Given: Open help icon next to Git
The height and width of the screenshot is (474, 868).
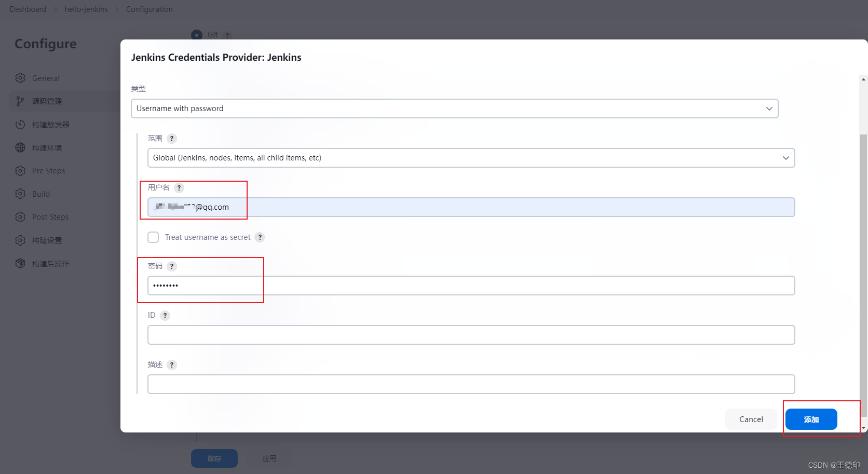Looking at the screenshot, I should (x=227, y=35).
